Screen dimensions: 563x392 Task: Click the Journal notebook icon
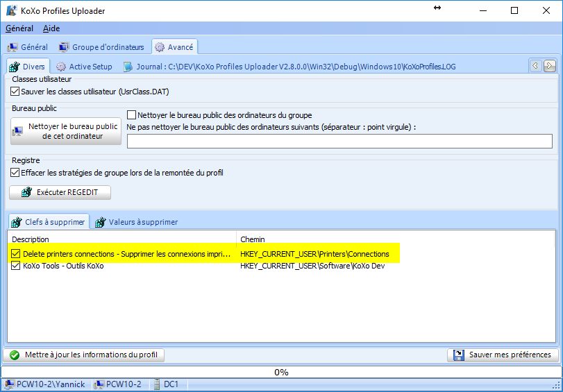128,67
